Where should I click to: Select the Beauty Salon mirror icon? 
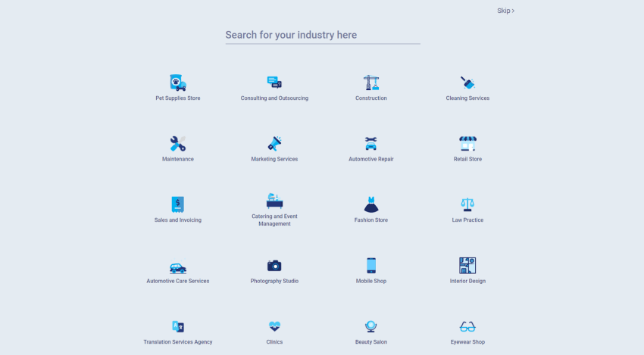click(x=371, y=327)
